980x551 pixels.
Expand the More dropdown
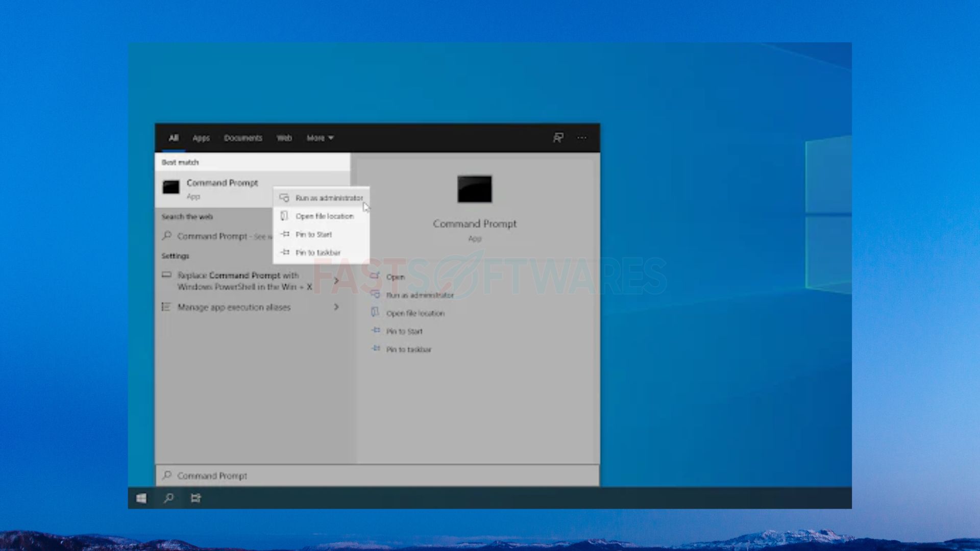[320, 138]
